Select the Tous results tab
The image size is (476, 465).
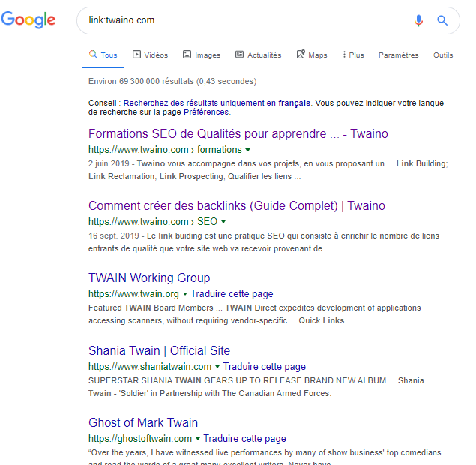click(103, 55)
